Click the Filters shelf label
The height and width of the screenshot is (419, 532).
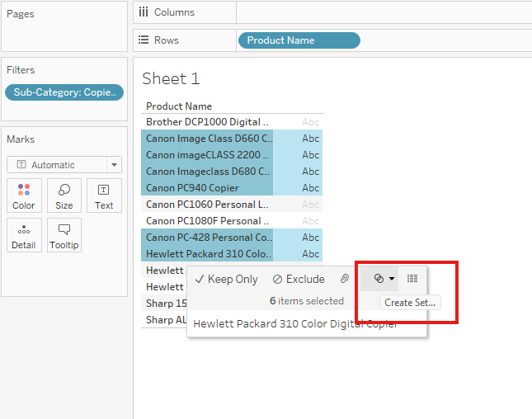click(21, 70)
